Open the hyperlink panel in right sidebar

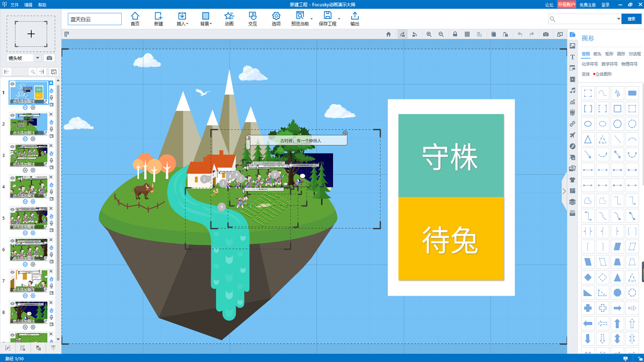click(x=573, y=124)
